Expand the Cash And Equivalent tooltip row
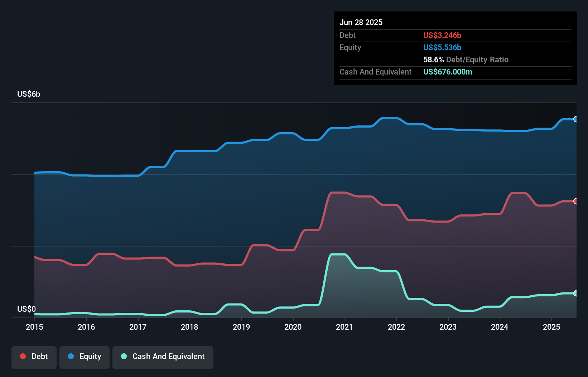This screenshot has width=588, height=377. (x=375, y=72)
